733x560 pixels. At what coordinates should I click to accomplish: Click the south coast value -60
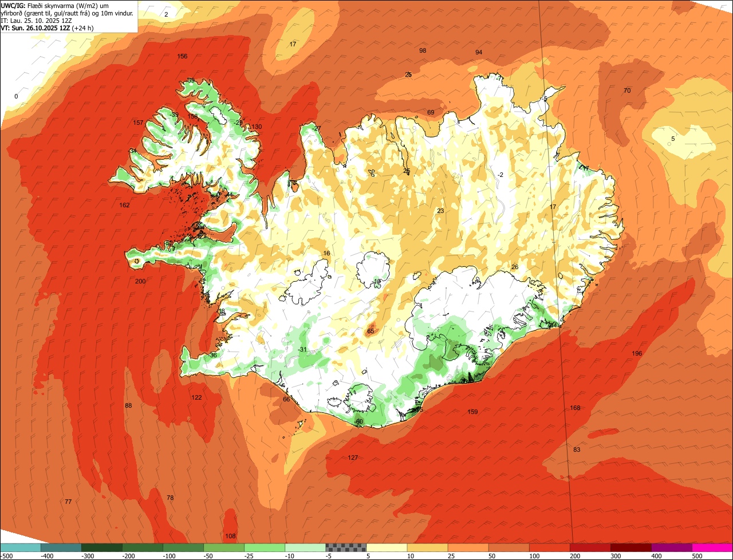[x=359, y=421]
